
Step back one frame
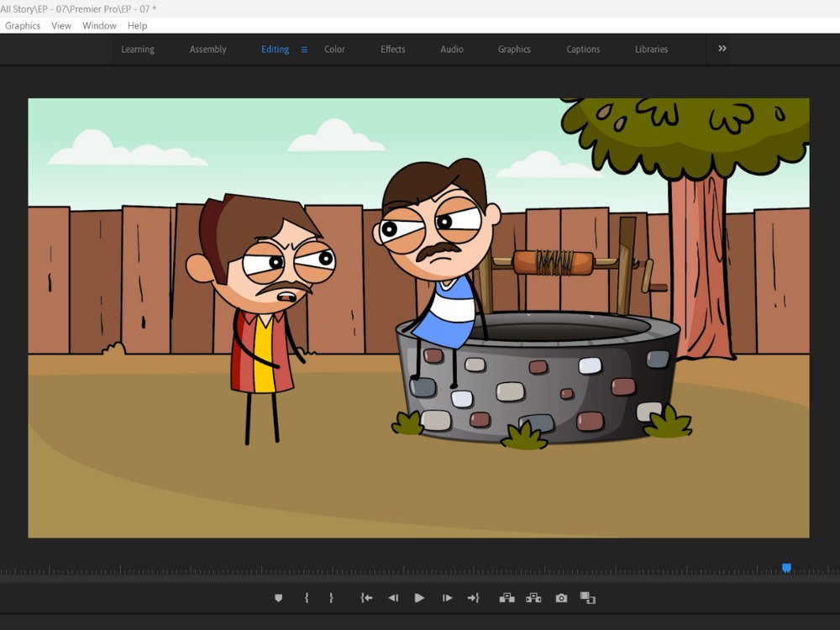pos(393,598)
